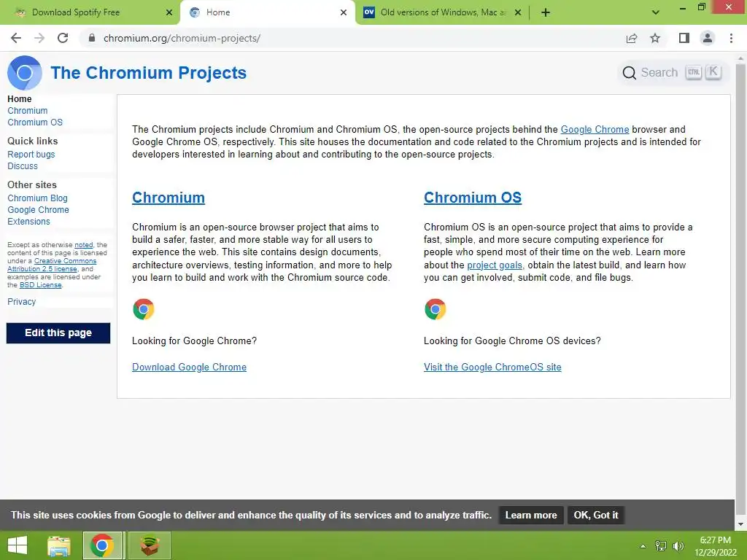The height and width of the screenshot is (560, 747).
Task: Bookmark this page with the star icon
Action: pyautogui.click(x=656, y=38)
